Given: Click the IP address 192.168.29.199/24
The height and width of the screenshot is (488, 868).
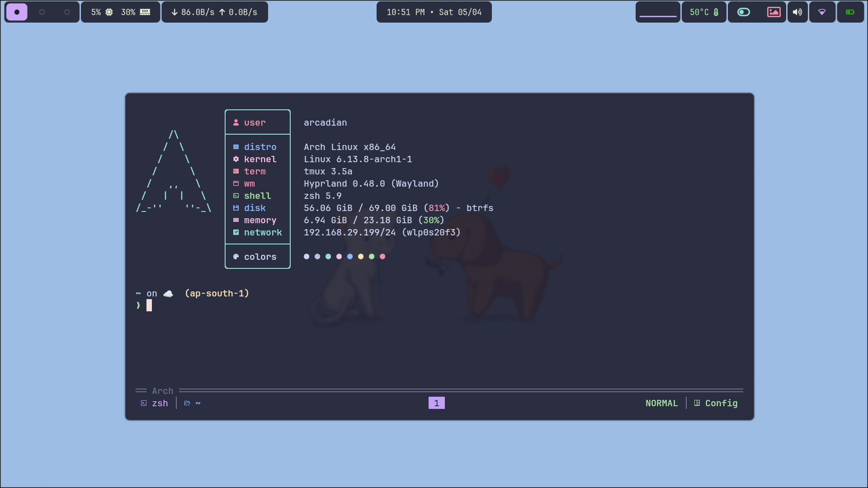Looking at the screenshot, I should pos(350,232).
